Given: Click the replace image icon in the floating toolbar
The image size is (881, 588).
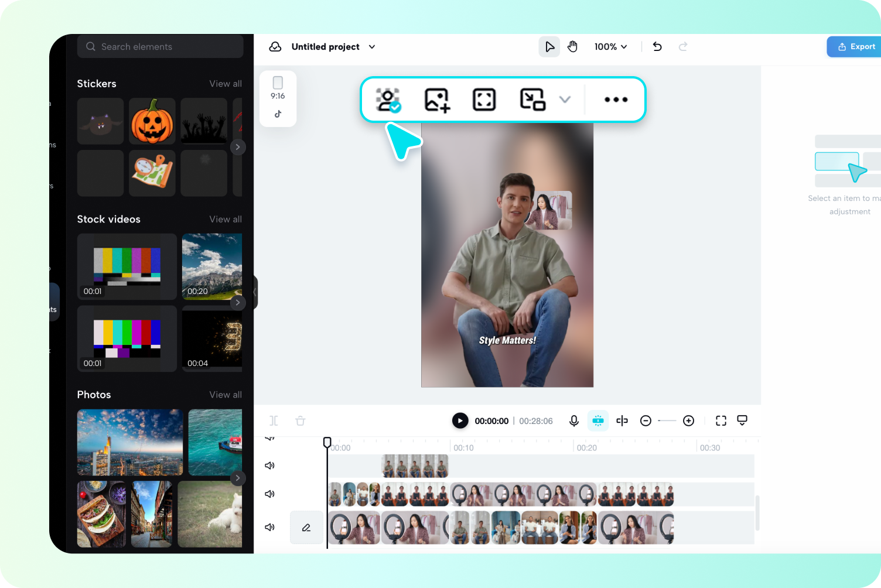Looking at the screenshot, I should click(436, 100).
